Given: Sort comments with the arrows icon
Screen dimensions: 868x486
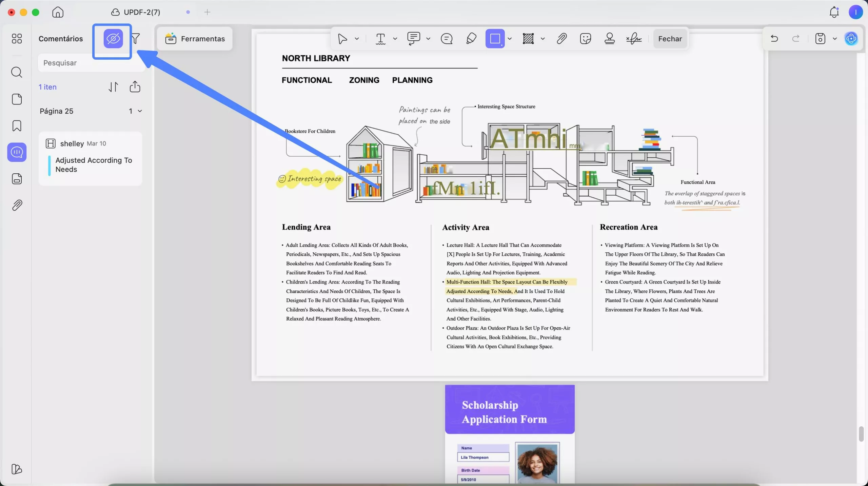Looking at the screenshot, I should (113, 87).
